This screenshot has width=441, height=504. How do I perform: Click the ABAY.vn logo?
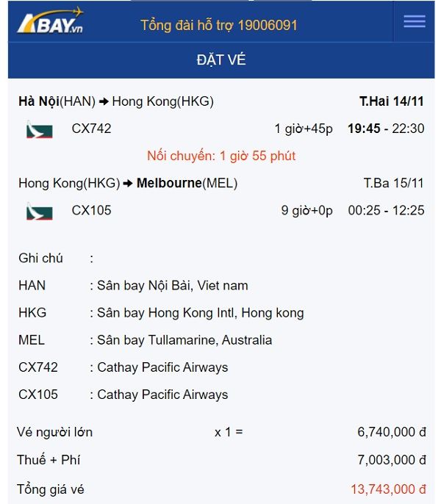pyautogui.click(x=50, y=21)
